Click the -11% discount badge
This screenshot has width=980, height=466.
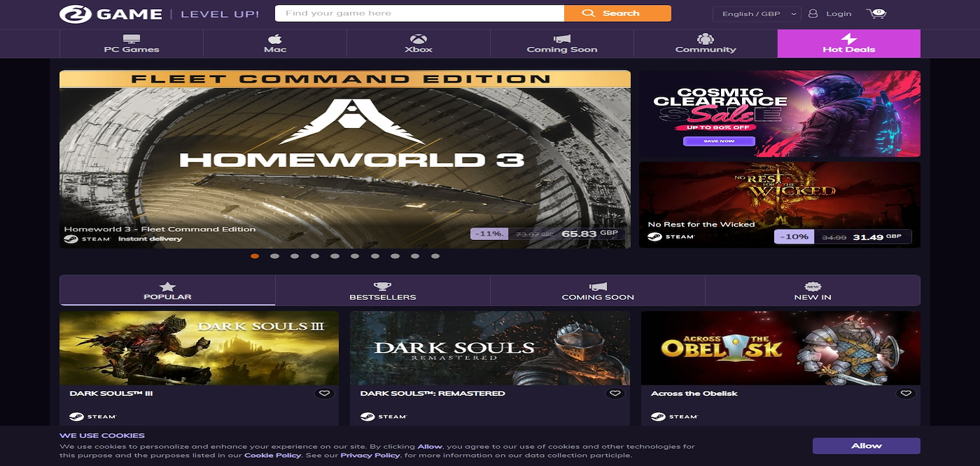coord(489,234)
